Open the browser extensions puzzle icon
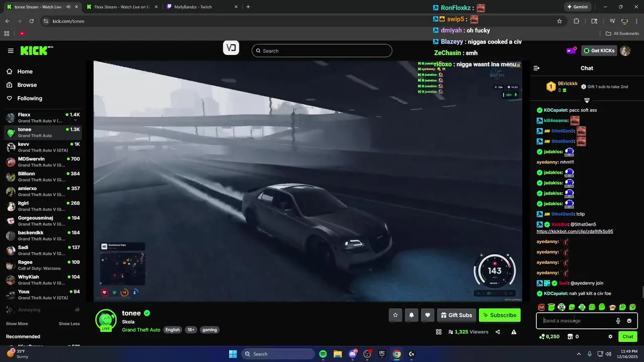This screenshot has width=644, height=362. coord(577,21)
